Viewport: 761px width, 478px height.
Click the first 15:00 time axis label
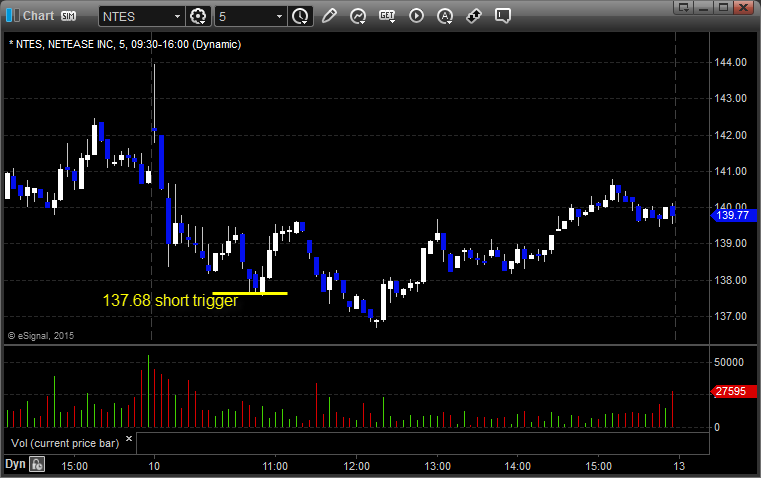pos(75,466)
